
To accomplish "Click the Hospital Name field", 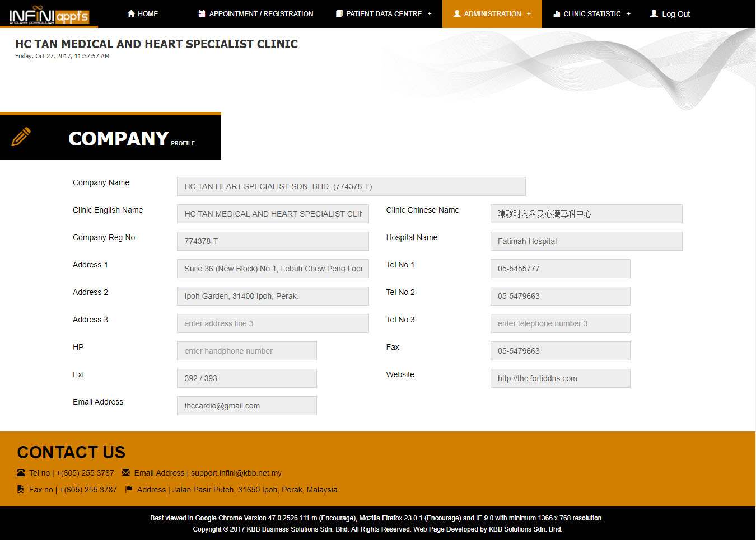I will 586,241.
